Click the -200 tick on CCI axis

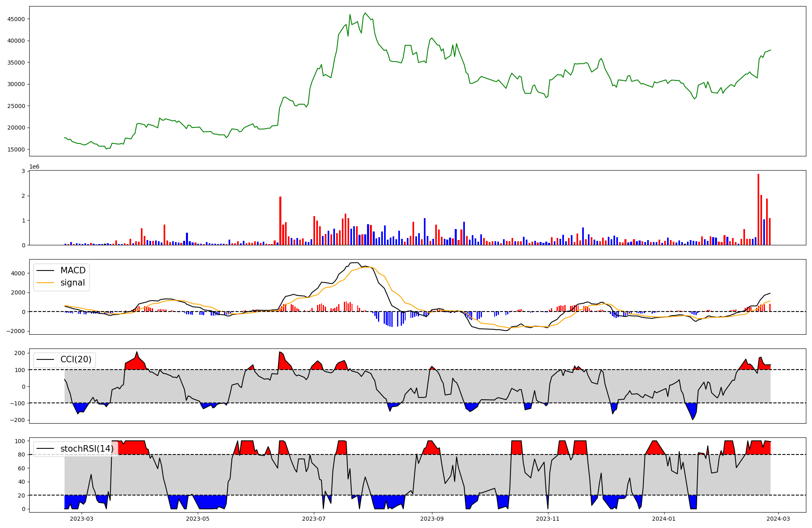(x=17, y=420)
